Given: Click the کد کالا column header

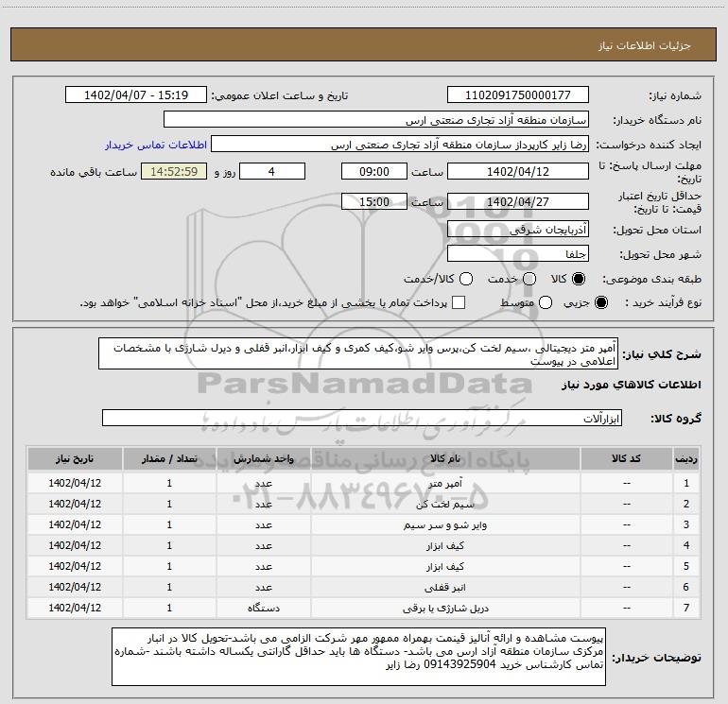Looking at the screenshot, I should 626,458.
